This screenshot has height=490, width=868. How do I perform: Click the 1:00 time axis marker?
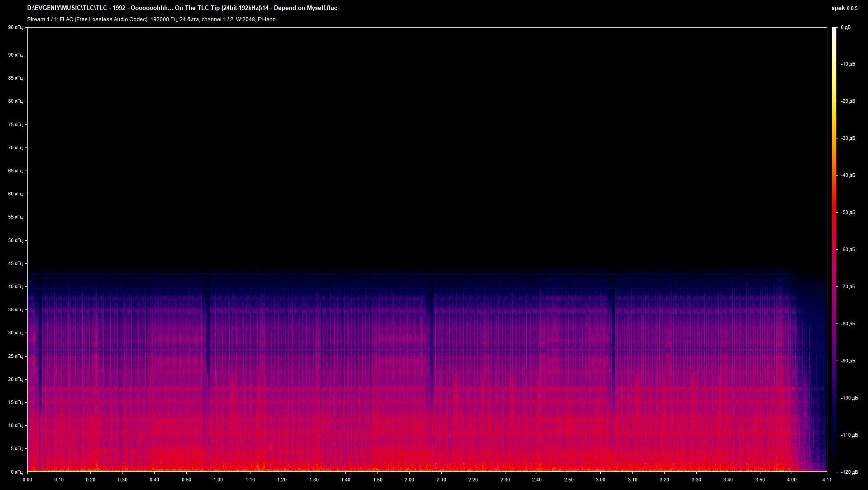click(x=218, y=480)
